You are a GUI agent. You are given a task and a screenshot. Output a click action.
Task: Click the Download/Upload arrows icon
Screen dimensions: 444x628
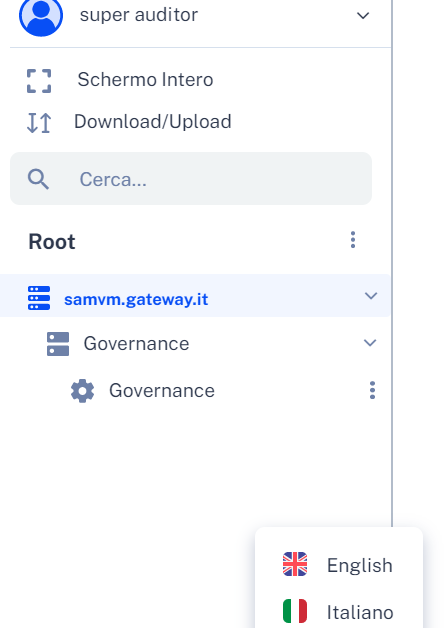(x=39, y=123)
